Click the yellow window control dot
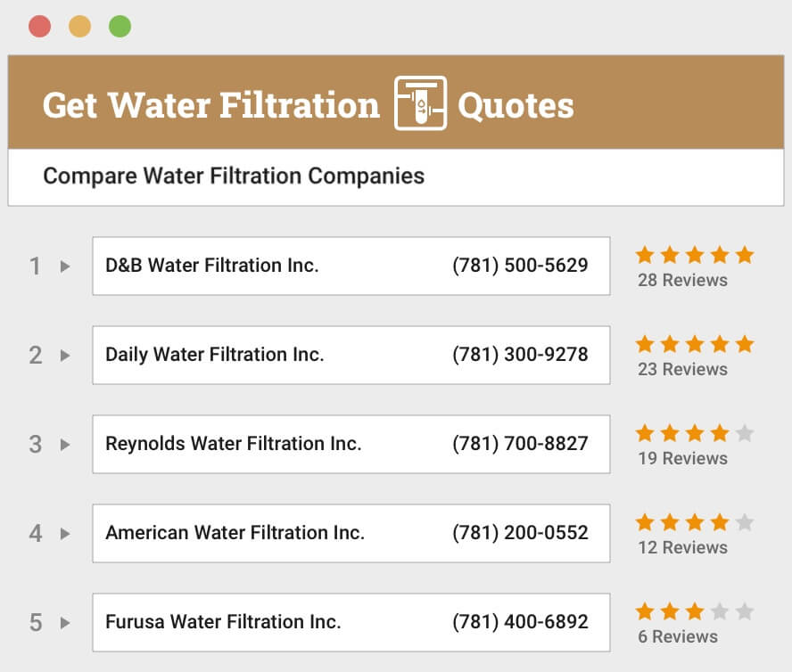The height and width of the screenshot is (672, 792). coord(80,26)
